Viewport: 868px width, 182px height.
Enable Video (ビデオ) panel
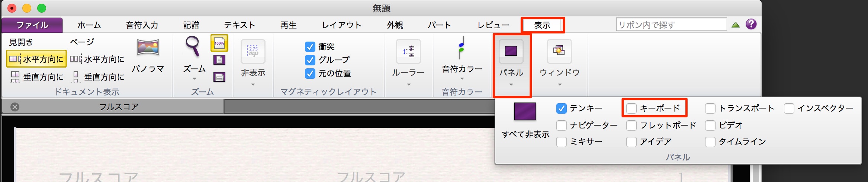(710, 125)
